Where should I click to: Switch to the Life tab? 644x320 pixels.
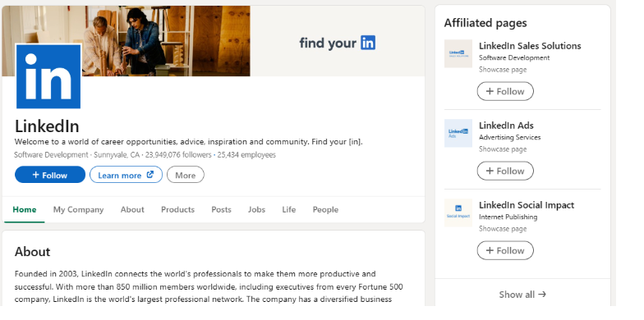pyautogui.click(x=289, y=210)
